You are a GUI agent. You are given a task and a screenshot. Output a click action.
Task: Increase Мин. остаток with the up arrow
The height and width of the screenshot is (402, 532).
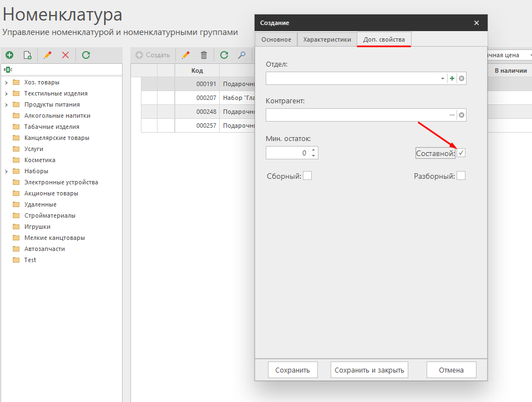(x=313, y=149)
